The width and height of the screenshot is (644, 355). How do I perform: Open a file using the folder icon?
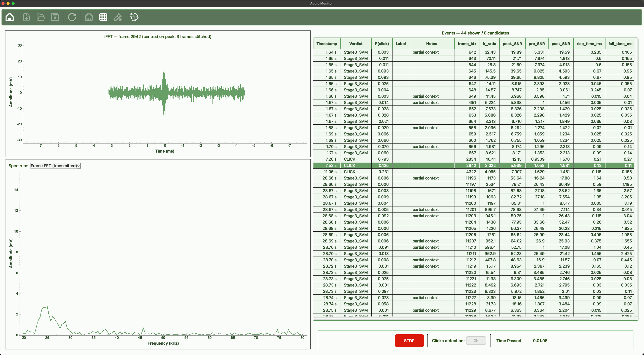click(41, 17)
